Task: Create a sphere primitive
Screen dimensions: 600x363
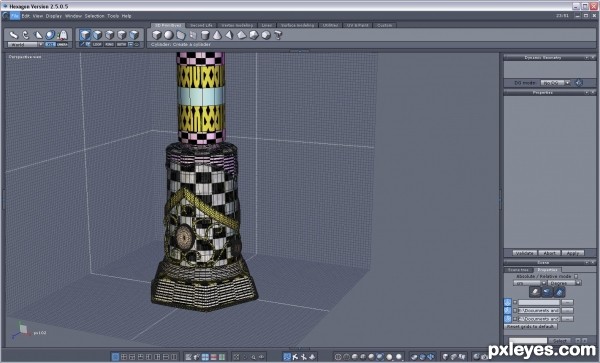Action: click(168, 35)
